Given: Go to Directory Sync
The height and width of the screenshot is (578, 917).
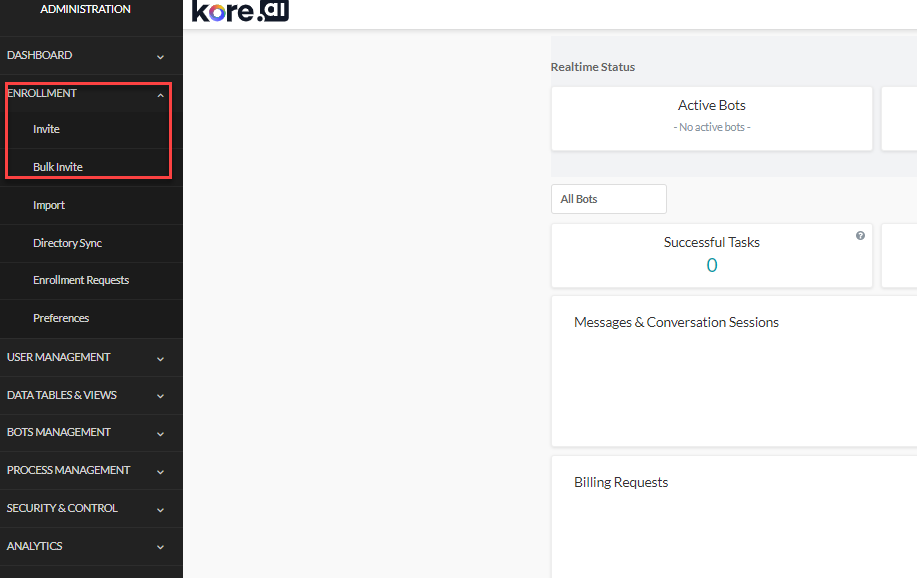Looking at the screenshot, I should click(67, 243).
